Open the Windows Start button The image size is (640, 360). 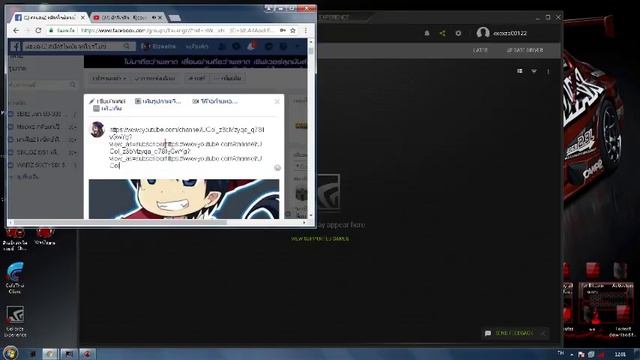10,353
